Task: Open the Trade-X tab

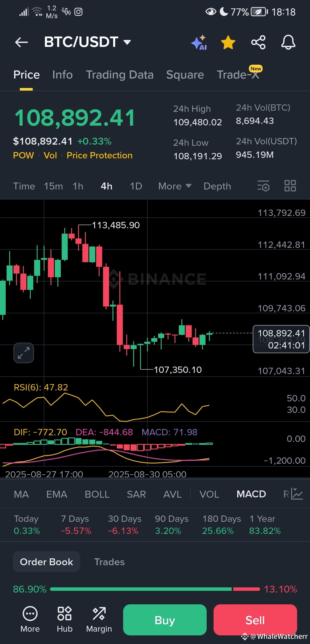Action: 238,75
